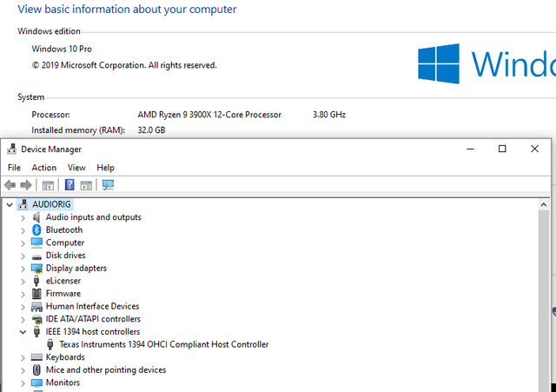Screen dimensions: 556x392
Task: Click the Texas Instruments controller device icon
Action: (x=50, y=344)
